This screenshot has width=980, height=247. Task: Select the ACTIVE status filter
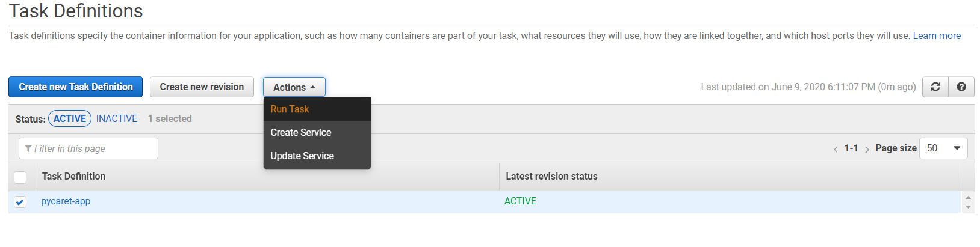click(70, 119)
